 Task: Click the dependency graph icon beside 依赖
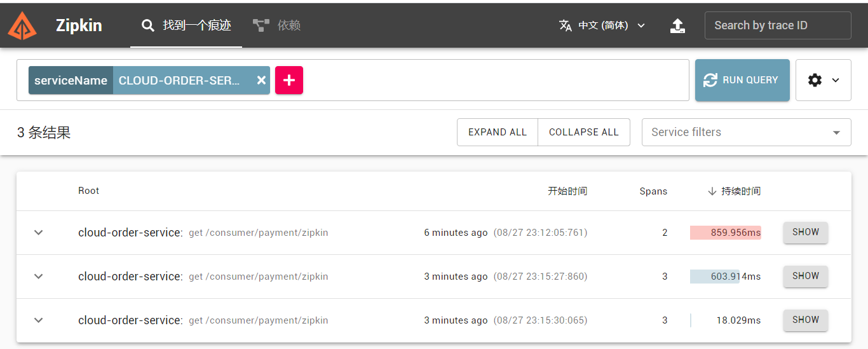(x=261, y=25)
